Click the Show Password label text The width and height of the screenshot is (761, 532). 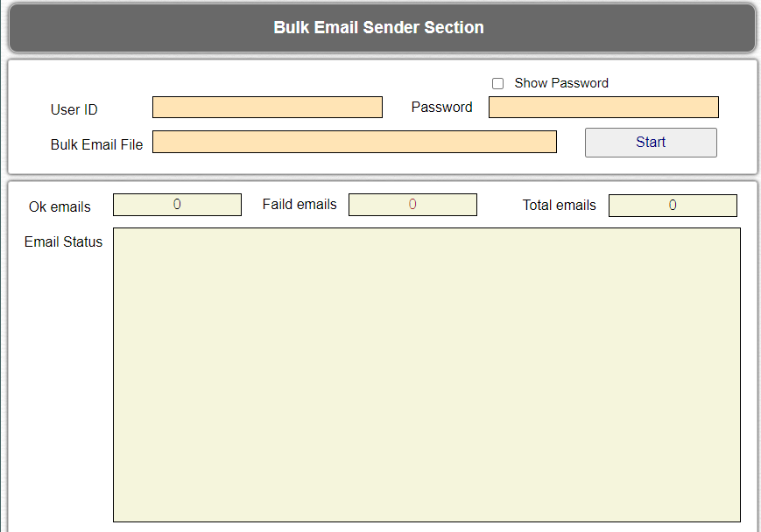click(x=561, y=83)
